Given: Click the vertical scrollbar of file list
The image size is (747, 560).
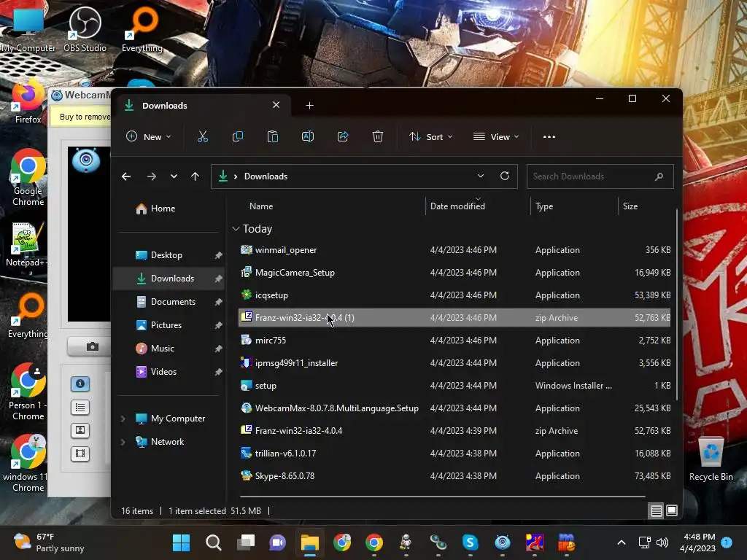Looking at the screenshot, I should 676,304.
